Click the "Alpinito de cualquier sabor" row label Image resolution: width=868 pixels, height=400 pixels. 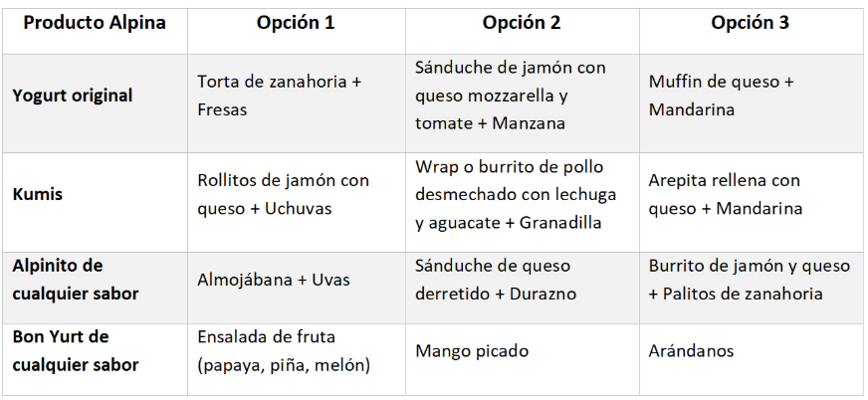pyautogui.click(x=76, y=280)
